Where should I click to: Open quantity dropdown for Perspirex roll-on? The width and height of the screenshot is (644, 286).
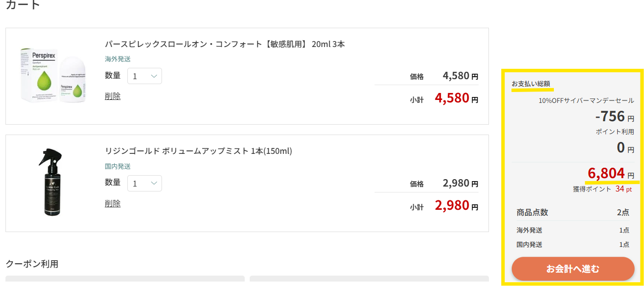145,76
